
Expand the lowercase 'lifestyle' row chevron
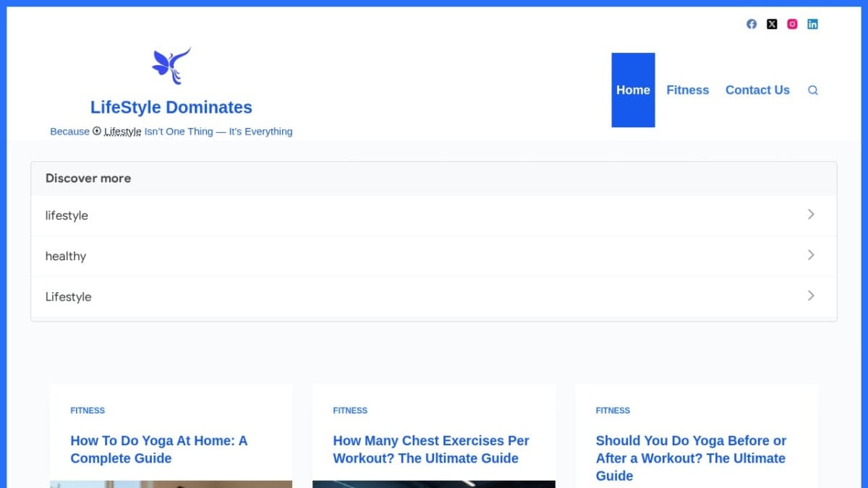[x=811, y=215]
